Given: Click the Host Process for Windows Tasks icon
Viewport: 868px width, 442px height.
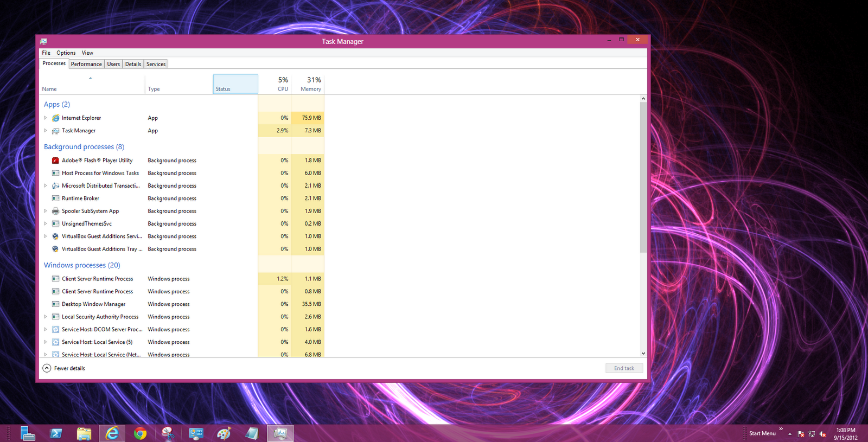Looking at the screenshot, I should (x=55, y=173).
